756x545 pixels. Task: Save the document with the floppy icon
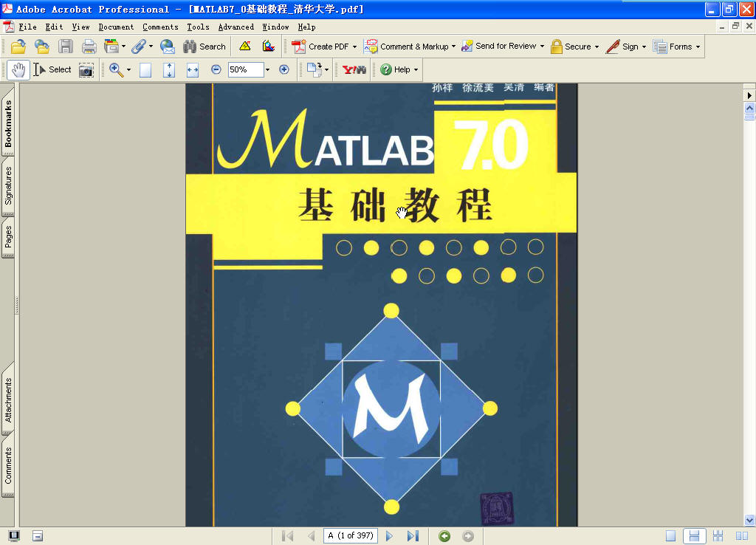pyautogui.click(x=66, y=47)
